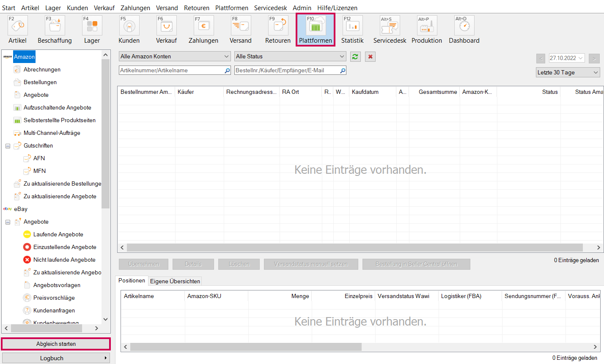This screenshot has height=364, width=604.
Task: Collapse the eBay Angebote tree node
Action: click(x=8, y=222)
